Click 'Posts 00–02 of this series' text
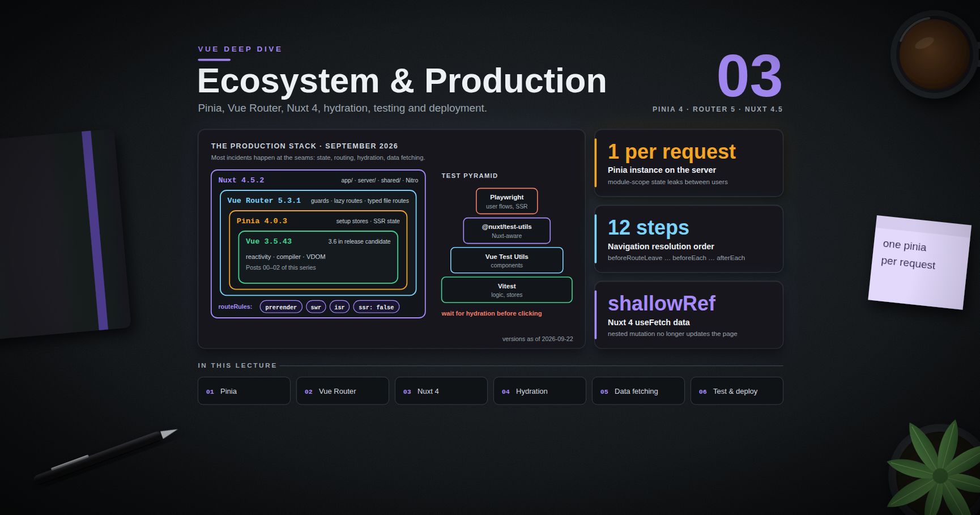This screenshot has width=980, height=515. [281, 267]
